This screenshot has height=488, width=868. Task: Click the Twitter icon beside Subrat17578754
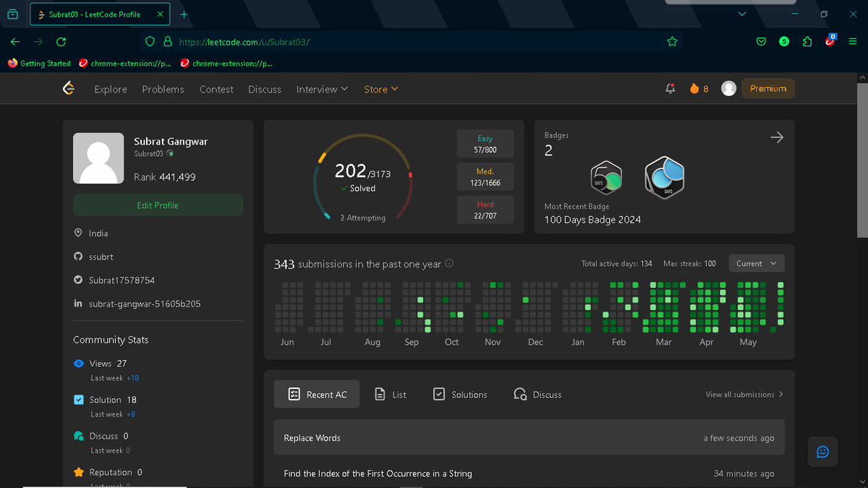[x=78, y=280]
